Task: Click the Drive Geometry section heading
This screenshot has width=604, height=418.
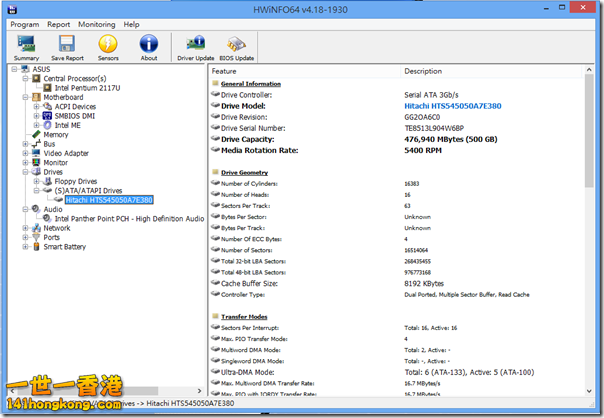Action: point(245,172)
